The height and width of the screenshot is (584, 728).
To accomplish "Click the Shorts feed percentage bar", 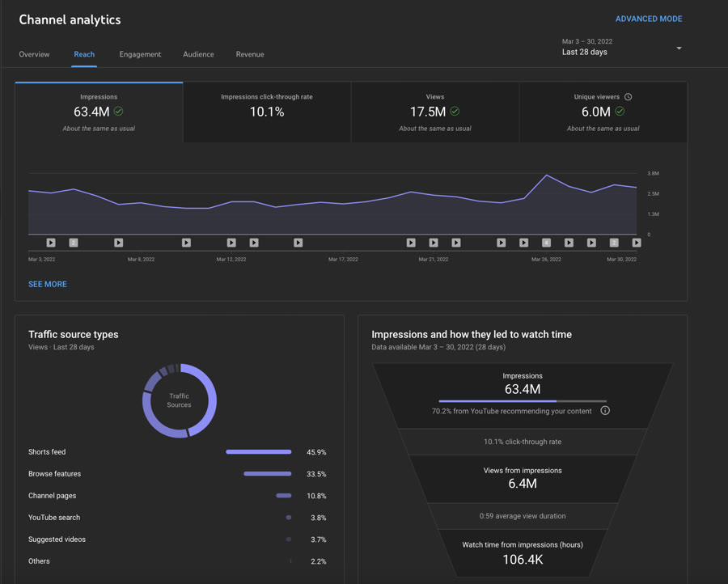I will coord(259,451).
